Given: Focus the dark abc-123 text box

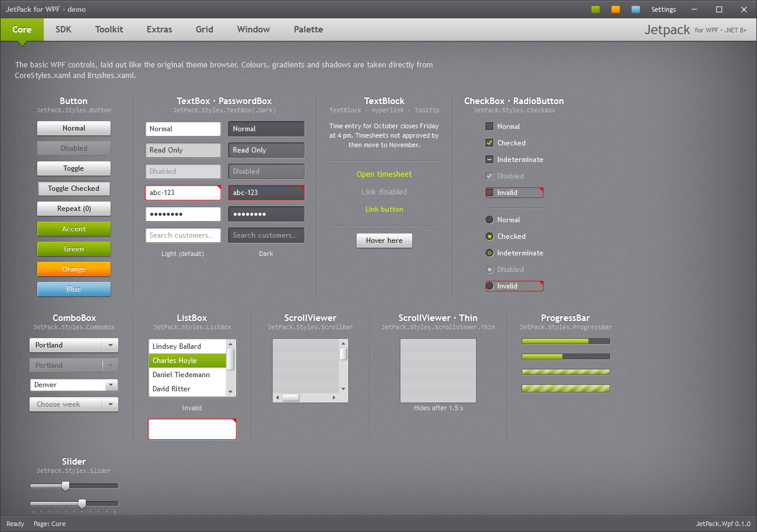Looking at the screenshot, I should 267,193.
